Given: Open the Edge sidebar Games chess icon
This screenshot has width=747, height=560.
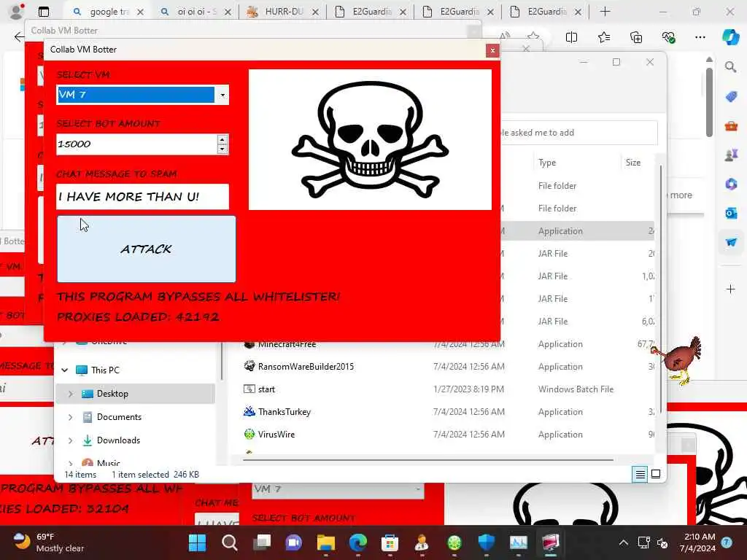Looking at the screenshot, I should (x=731, y=155).
